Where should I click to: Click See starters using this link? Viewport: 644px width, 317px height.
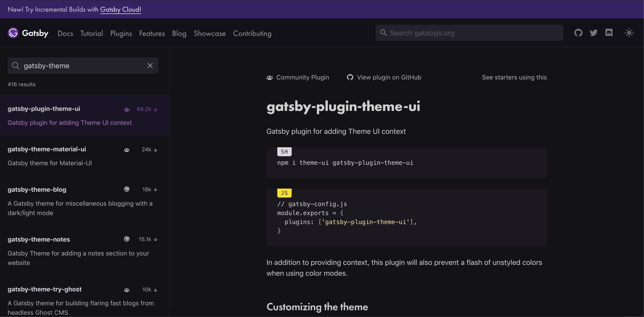click(514, 77)
